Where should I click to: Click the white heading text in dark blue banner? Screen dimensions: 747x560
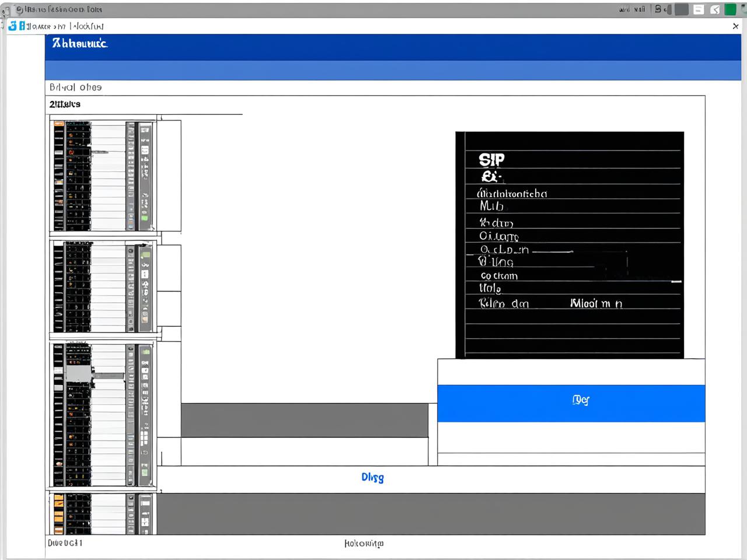point(79,43)
